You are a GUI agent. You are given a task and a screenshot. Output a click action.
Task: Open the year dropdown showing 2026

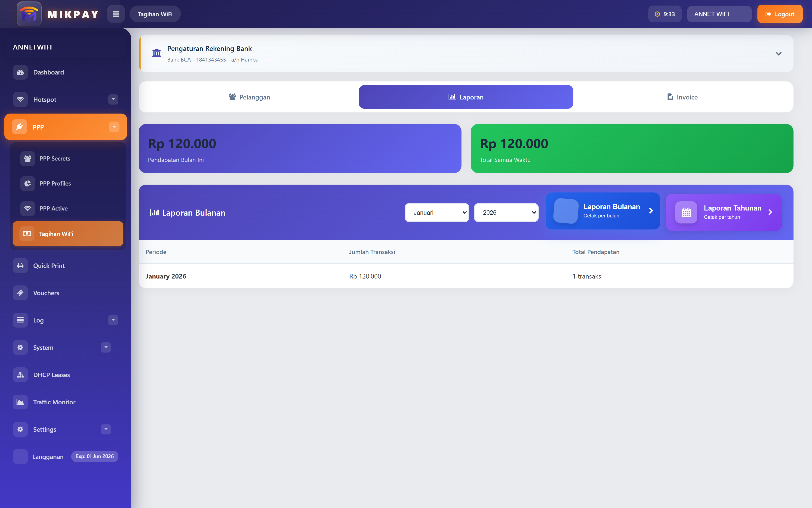[x=506, y=212]
